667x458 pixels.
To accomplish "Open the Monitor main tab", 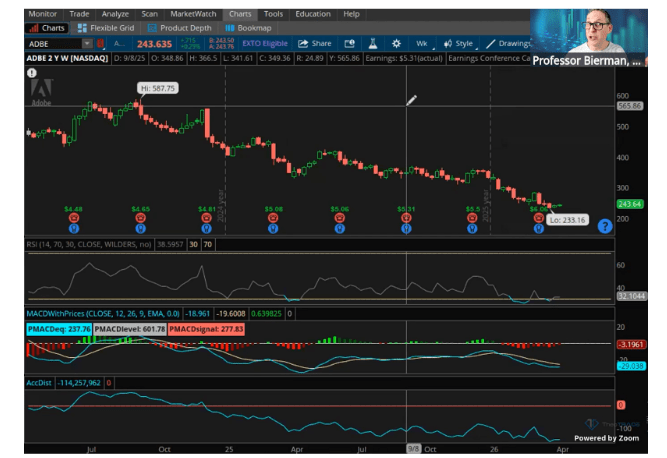I will point(43,14).
